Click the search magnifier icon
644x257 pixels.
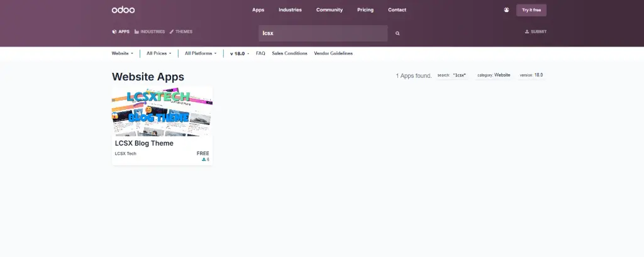(x=397, y=33)
